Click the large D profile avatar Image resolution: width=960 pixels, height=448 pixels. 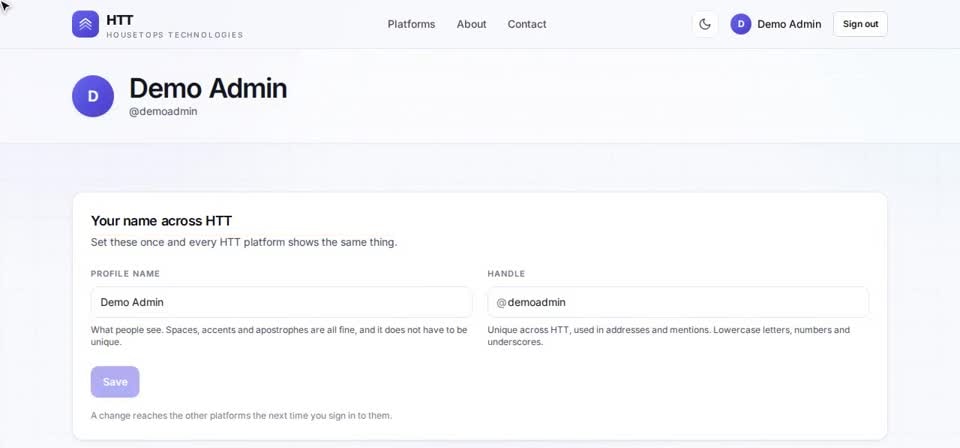coord(93,96)
